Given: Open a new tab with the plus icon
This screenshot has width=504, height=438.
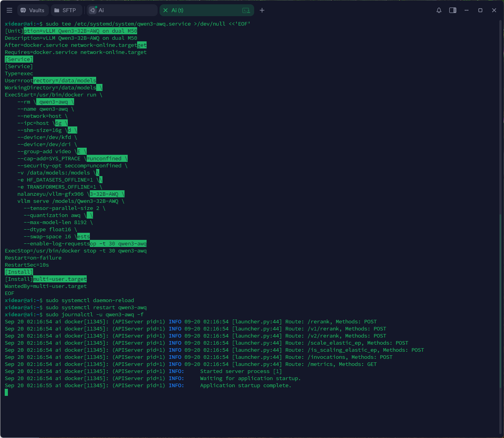Looking at the screenshot, I should coord(262,10).
